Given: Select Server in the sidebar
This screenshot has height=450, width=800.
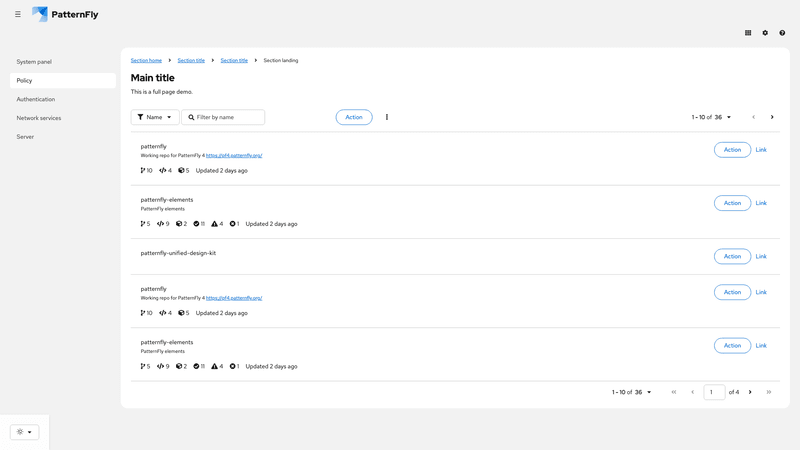Looking at the screenshot, I should pyautogui.click(x=63, y=137).
